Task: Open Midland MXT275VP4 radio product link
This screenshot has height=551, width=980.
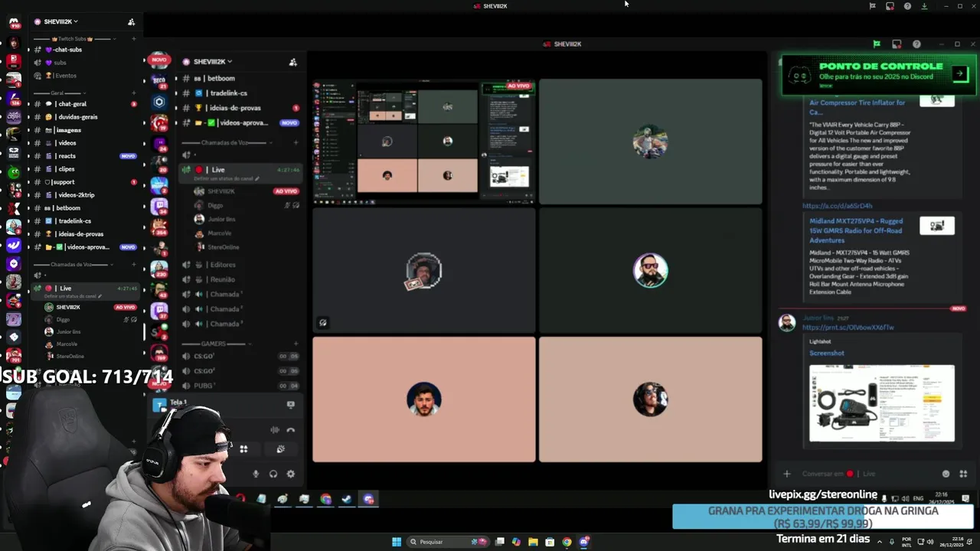Action: point(855,230)
